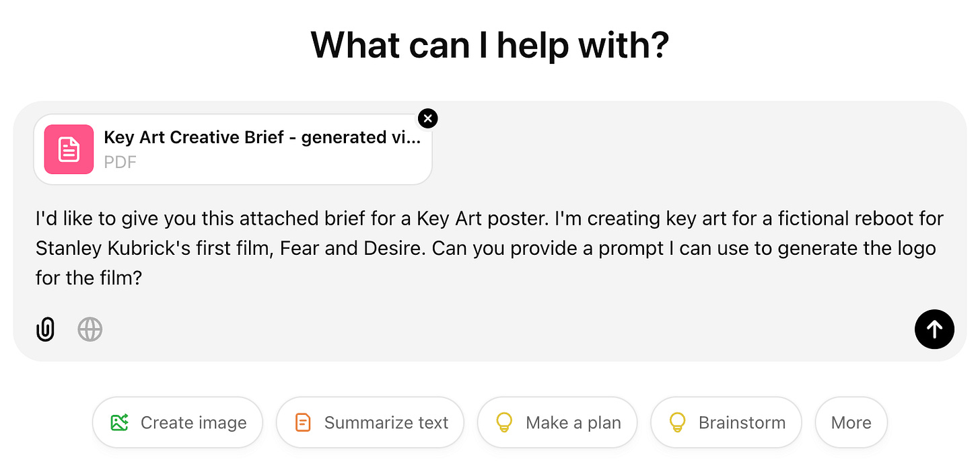Click the orange Summarize text document icon
The width and height of the screenshot is (980, 470).
click(304, 423)
